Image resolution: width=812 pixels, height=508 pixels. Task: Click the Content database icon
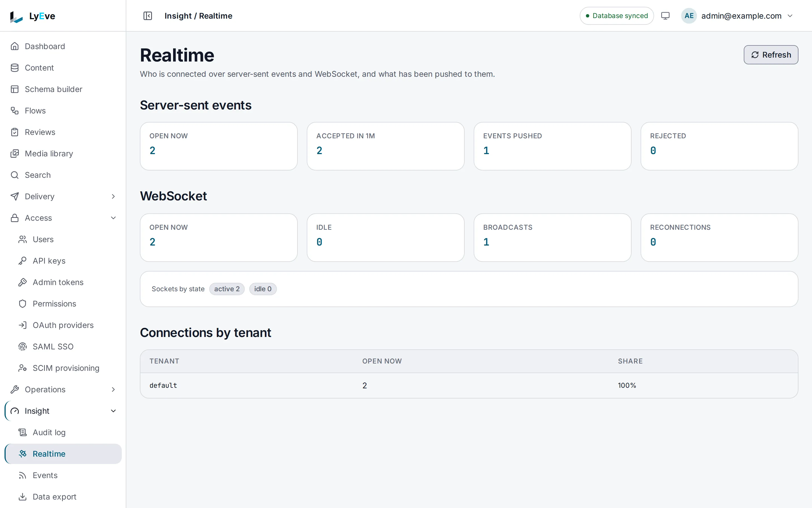click(14, 68)
